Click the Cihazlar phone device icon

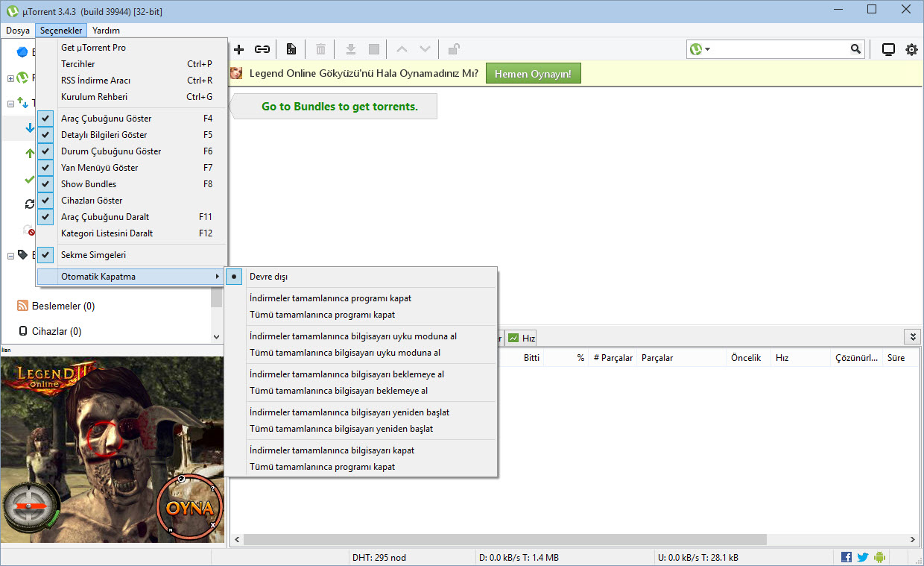[22, 331]
